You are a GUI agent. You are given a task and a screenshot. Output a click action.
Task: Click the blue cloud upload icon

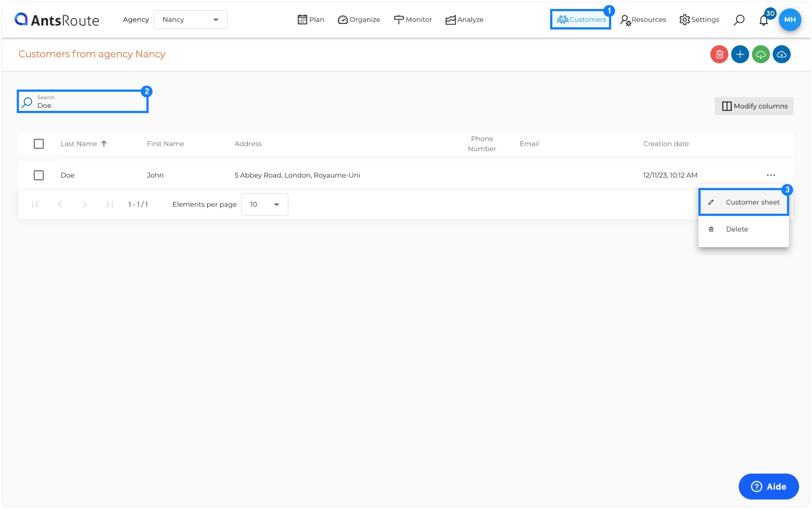point(781,54)
